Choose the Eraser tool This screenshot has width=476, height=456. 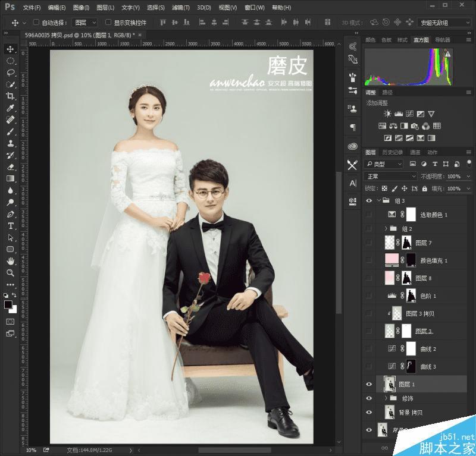(10, 166)
